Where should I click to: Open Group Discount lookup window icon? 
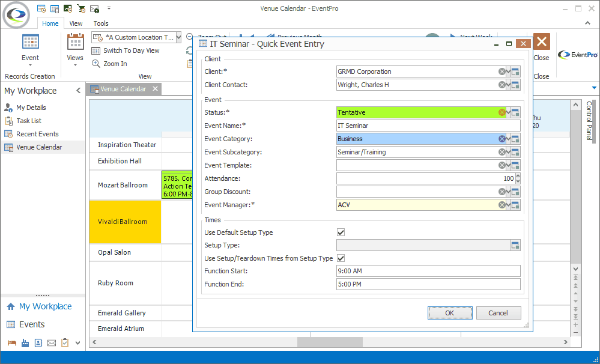click(x=515, y=192)
